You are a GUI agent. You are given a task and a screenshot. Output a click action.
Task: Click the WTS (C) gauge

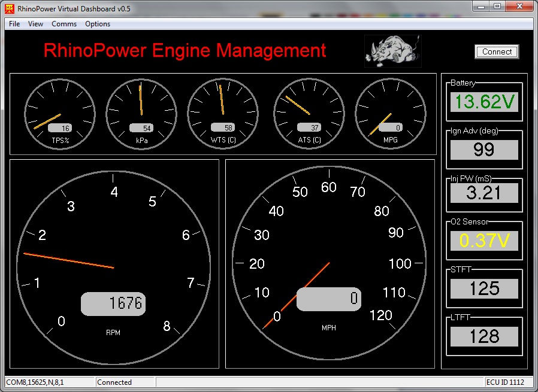tap(223, 114)
